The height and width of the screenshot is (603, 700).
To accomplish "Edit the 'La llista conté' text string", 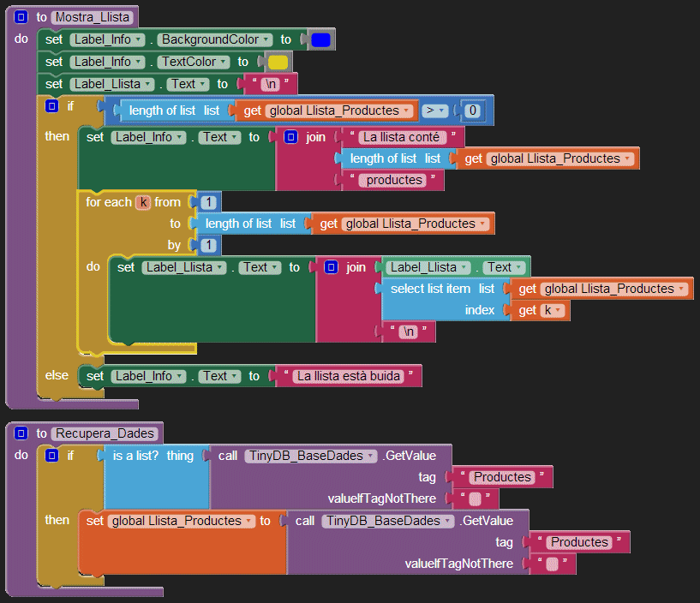I will tap(400, 137).
